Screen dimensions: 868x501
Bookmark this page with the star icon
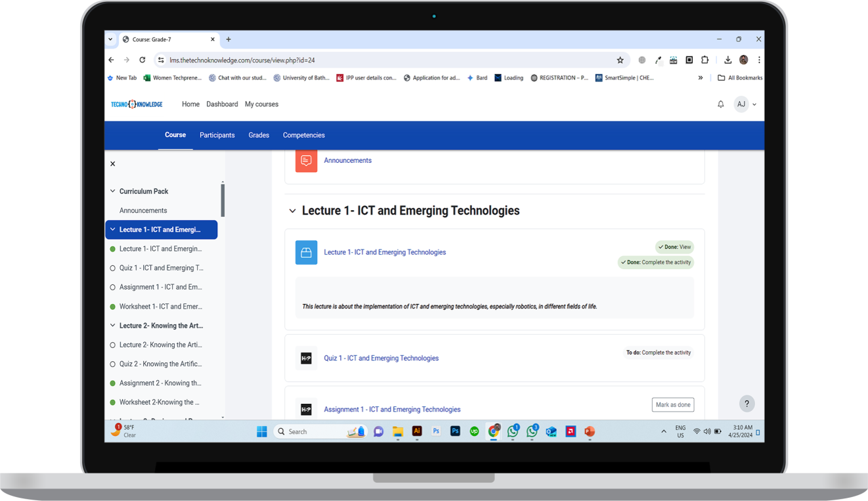620,60
